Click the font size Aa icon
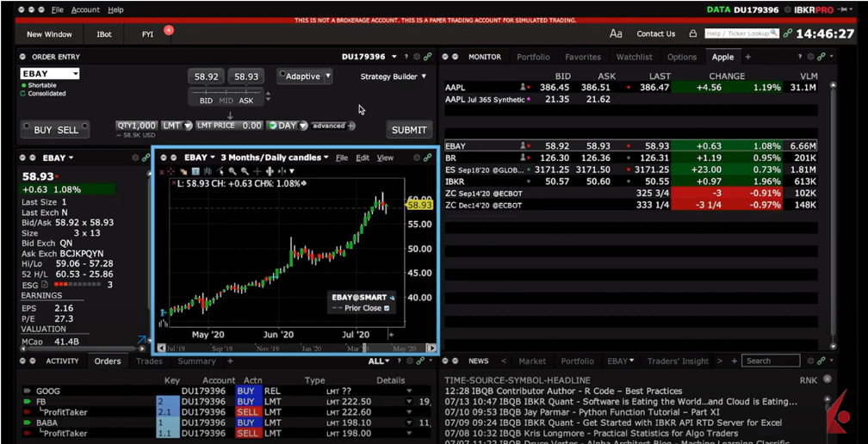Image resolution: width=868 pixels, height=444 pixels. click(x=616, y=34)
